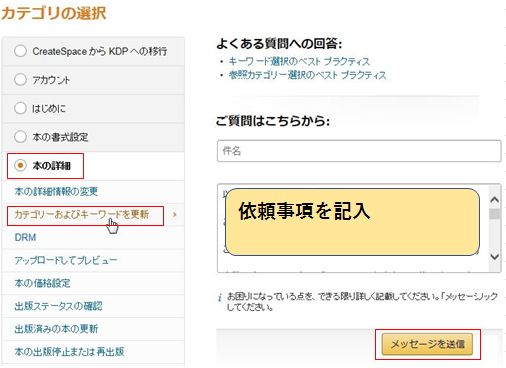The image size is (506, 368).
Task: Click カテゴリーおよびキーワードを更新 menu entry
Action: (x=82, y=214)
